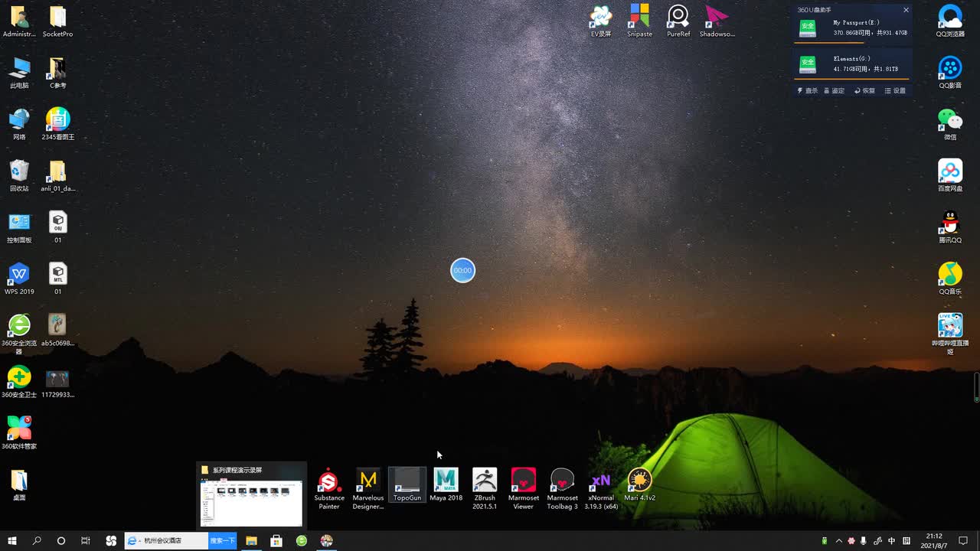Screen dimensions: 980x551
Task: Select the 01 MTL file icon
Action: [58, 279]
